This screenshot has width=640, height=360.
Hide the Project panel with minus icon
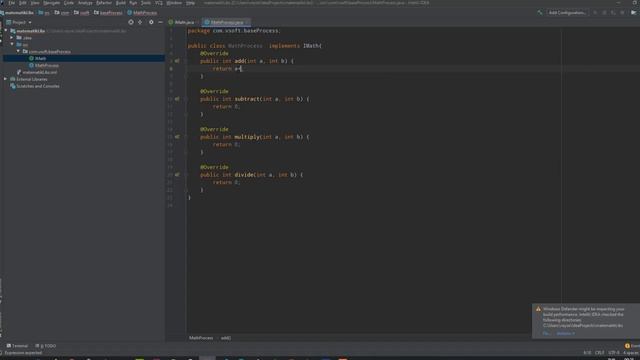coord(160,22)
